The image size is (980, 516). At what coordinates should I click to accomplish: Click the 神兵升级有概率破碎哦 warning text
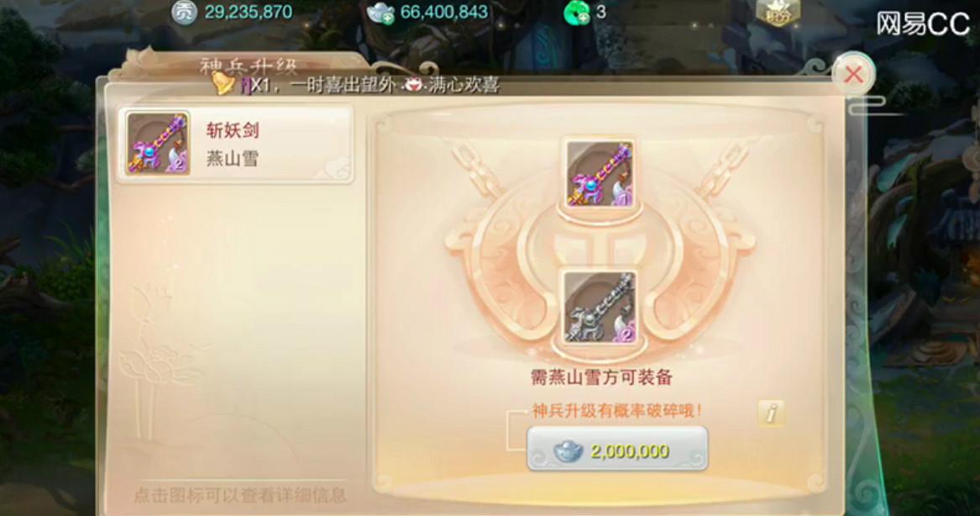617,411
